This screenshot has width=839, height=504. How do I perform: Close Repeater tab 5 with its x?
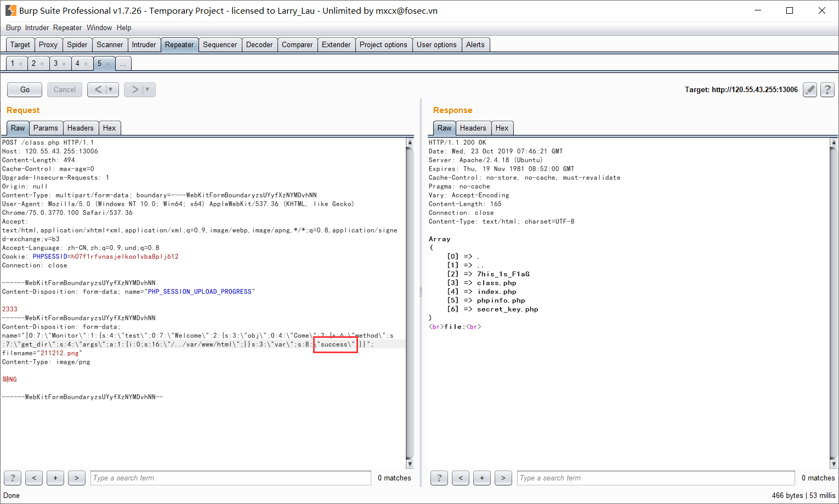tap(108, 64)
